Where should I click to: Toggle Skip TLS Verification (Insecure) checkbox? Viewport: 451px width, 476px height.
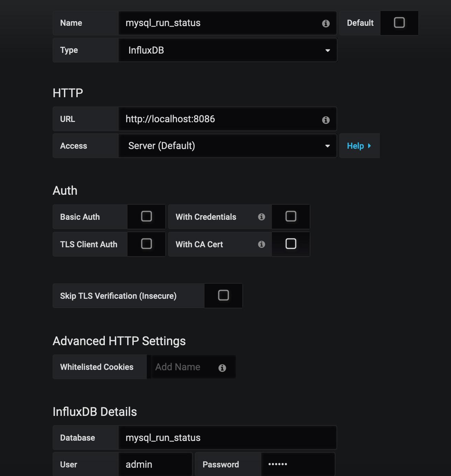click(223, 295)
